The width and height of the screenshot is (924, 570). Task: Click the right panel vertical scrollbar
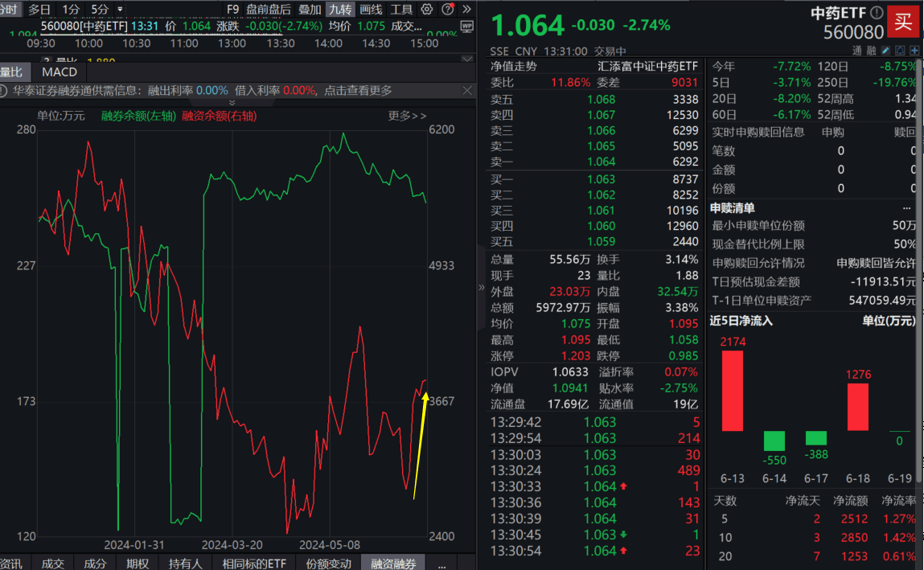pyautogui.click(x=919, y=271)
